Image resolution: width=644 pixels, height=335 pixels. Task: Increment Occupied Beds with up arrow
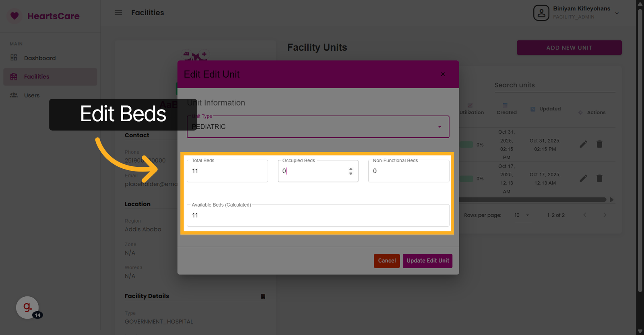tap(351, 169)
